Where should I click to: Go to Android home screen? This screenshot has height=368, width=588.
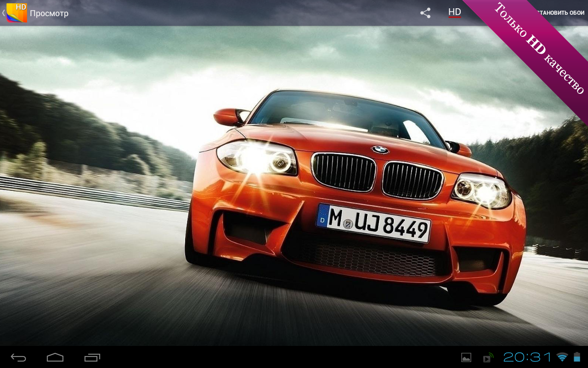click(55, 357)
